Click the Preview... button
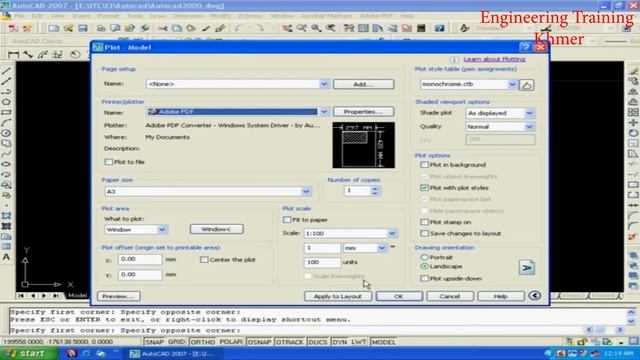Viewport: 640px width, 360px height. pyautogui.click(x=119, y=296)
